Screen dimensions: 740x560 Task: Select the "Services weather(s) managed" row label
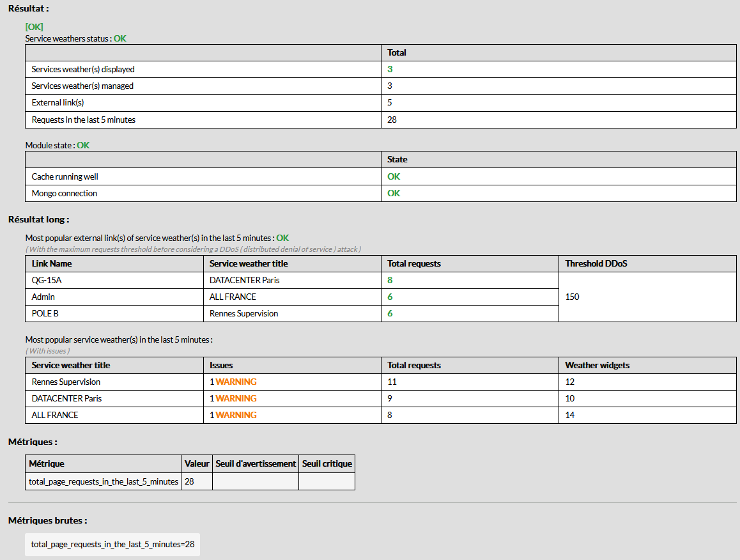click(82, 86)
